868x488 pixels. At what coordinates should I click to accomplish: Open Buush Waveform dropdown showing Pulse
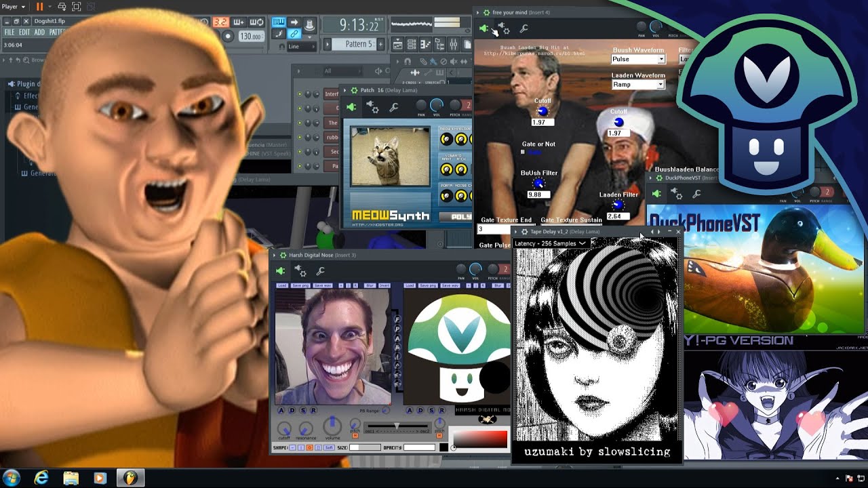(639, 59)
